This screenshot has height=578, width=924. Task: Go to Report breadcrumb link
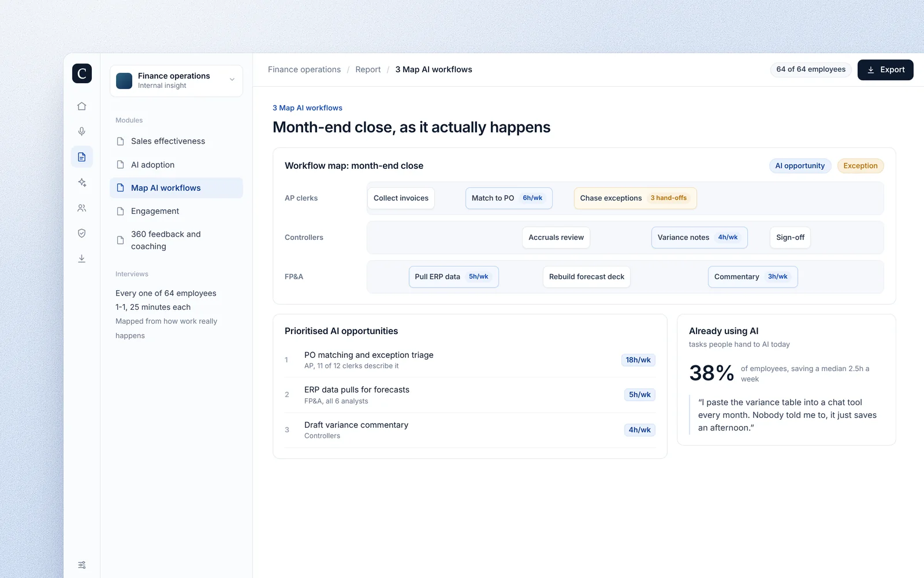(368, 69)
